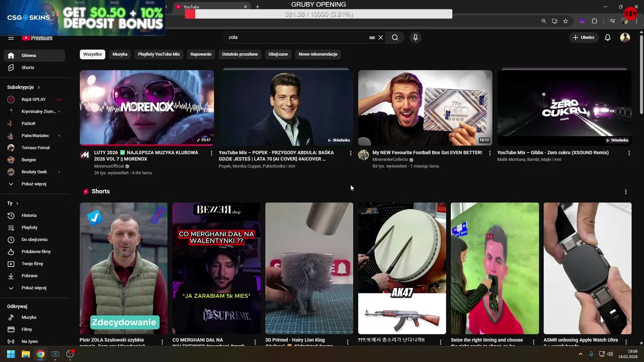Image resolution: width=644 pixels, height=362 pixels.
Task: Open the YouTube account avatar menu
Action: click(625, 37)
